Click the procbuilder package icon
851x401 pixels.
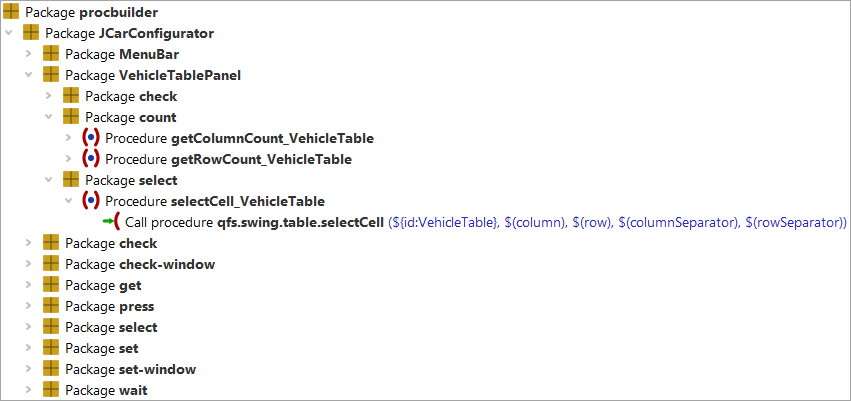click(11, 11)
